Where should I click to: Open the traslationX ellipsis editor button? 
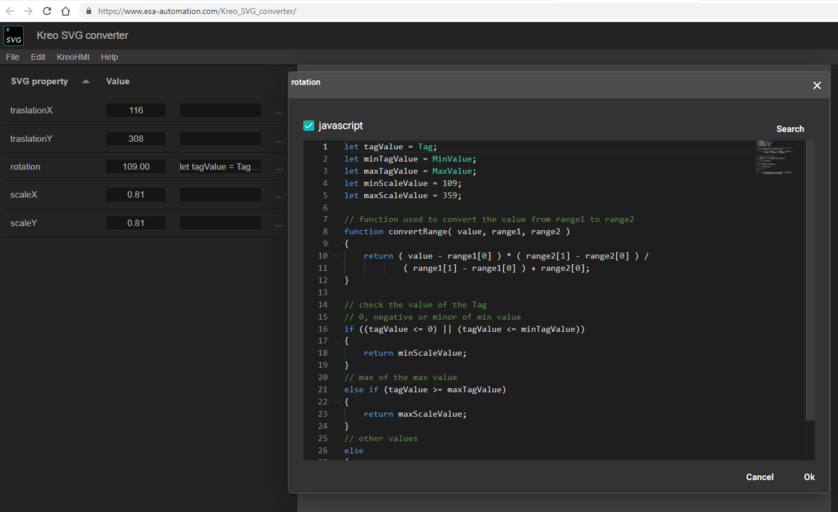(x=279, y=111)
